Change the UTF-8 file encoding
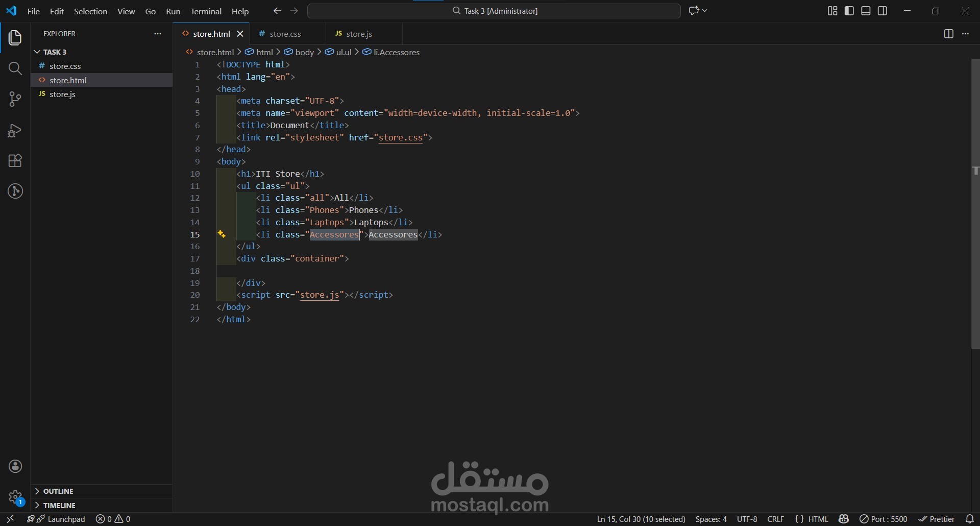Screen dimensions: 980x526 tap(747, 519)
